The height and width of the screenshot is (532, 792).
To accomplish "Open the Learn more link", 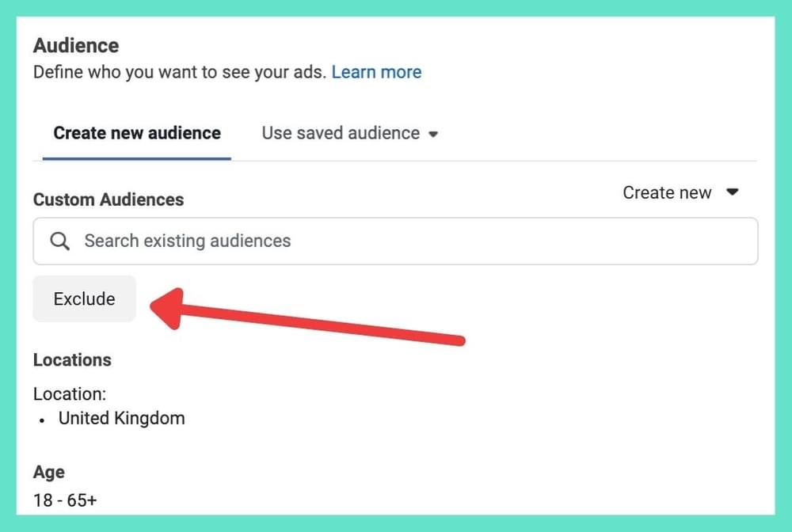I will point(376,72).
